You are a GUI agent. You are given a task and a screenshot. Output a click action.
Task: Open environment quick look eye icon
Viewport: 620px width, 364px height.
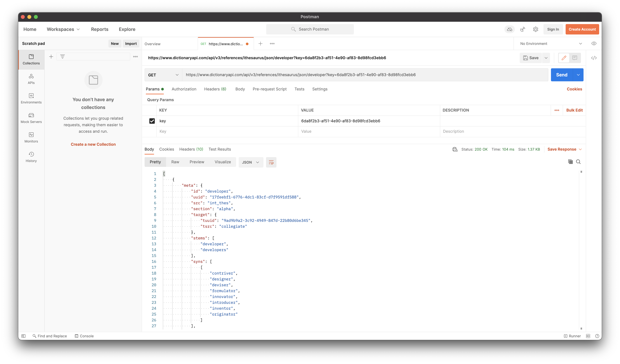594,43
